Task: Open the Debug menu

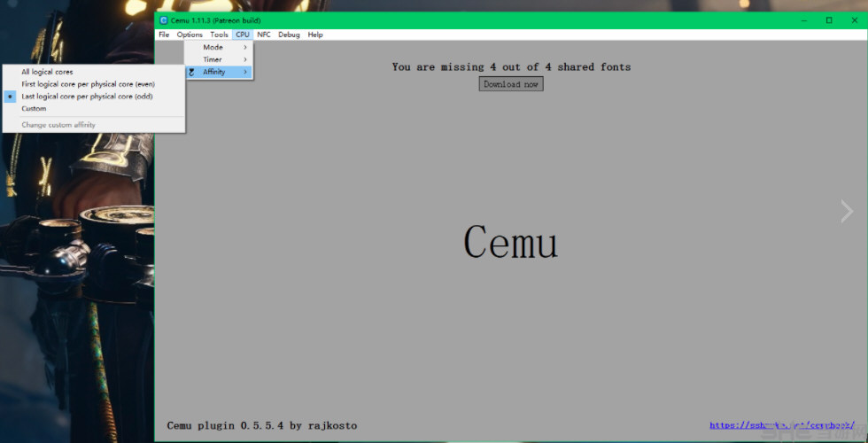Action: tap(289, 35)
